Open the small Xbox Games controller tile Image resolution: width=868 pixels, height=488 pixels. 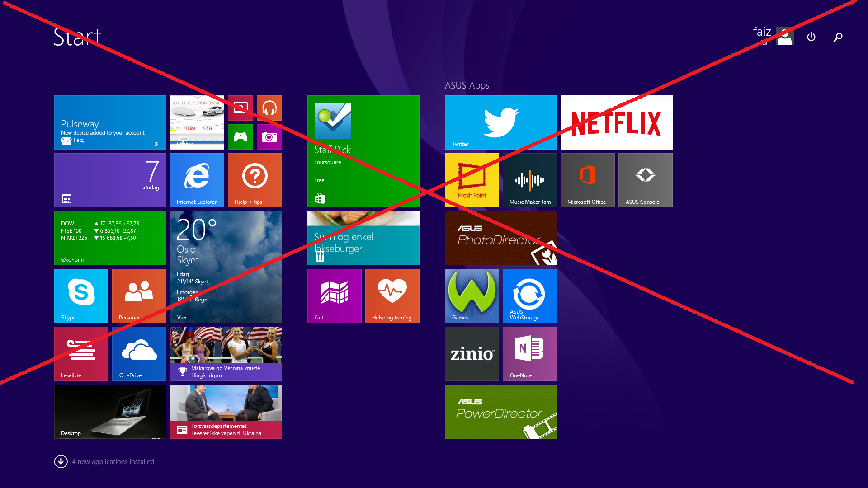click(241, 137)
